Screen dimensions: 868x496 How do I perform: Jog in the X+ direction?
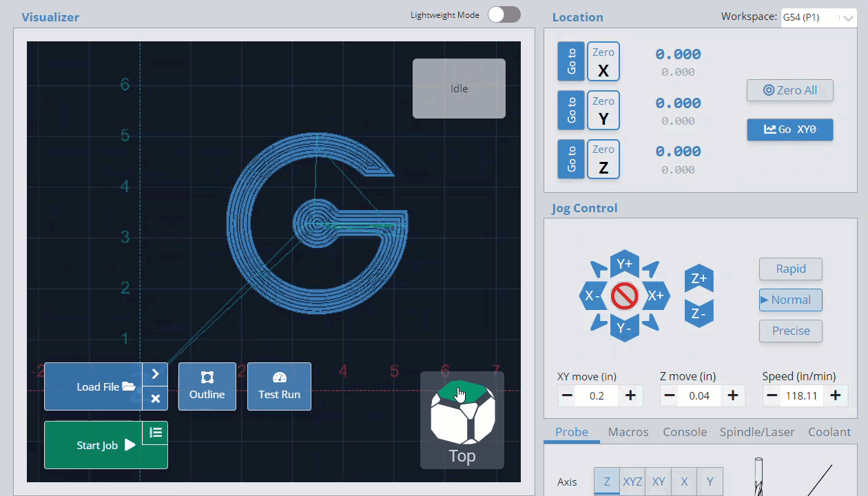click(657, 296)
